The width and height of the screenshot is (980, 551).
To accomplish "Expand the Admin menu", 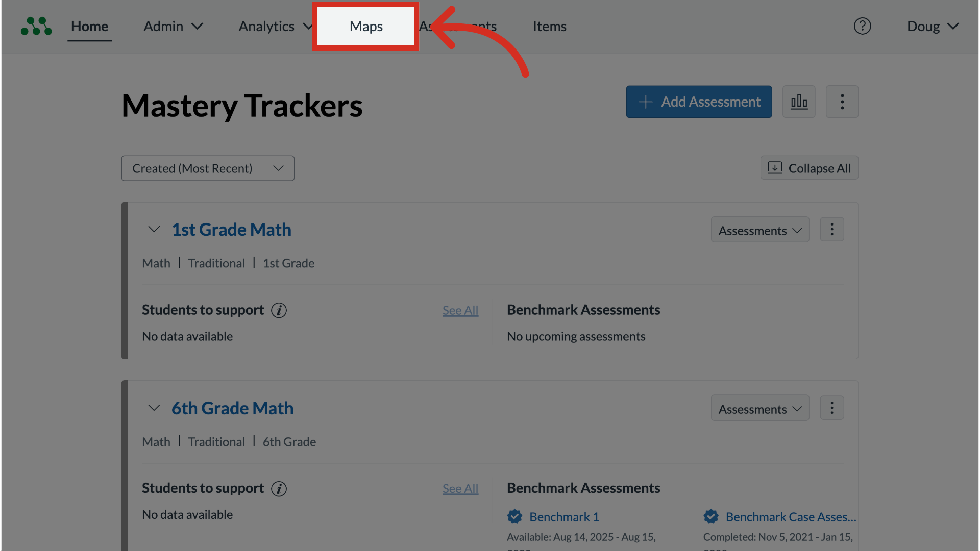I will (173, 26).
